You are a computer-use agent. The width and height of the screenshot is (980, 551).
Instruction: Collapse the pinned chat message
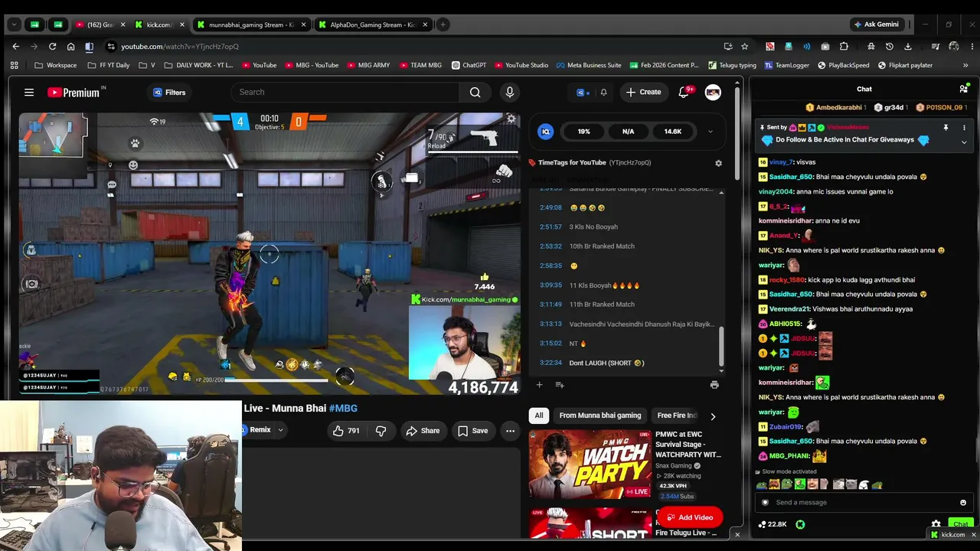coord(964,142)
